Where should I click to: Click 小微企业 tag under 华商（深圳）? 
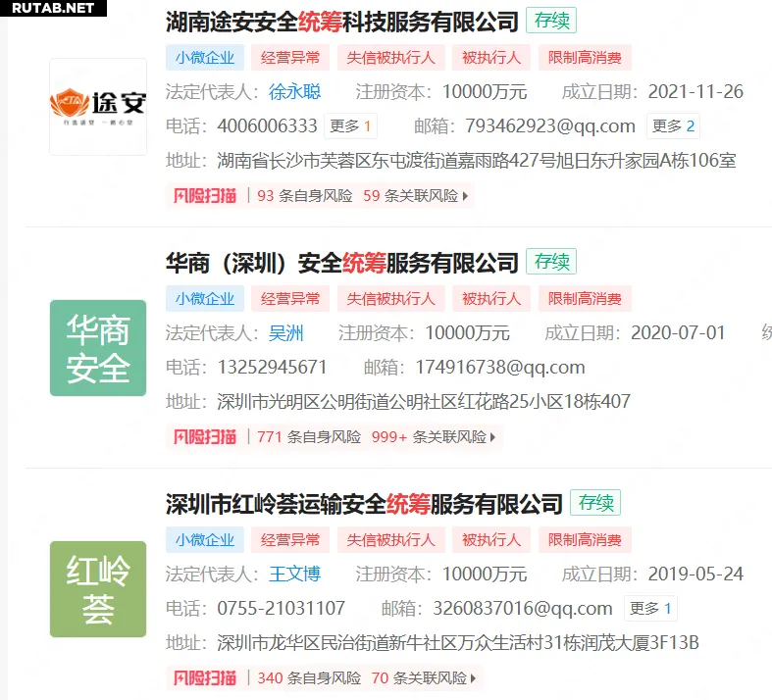205,299
